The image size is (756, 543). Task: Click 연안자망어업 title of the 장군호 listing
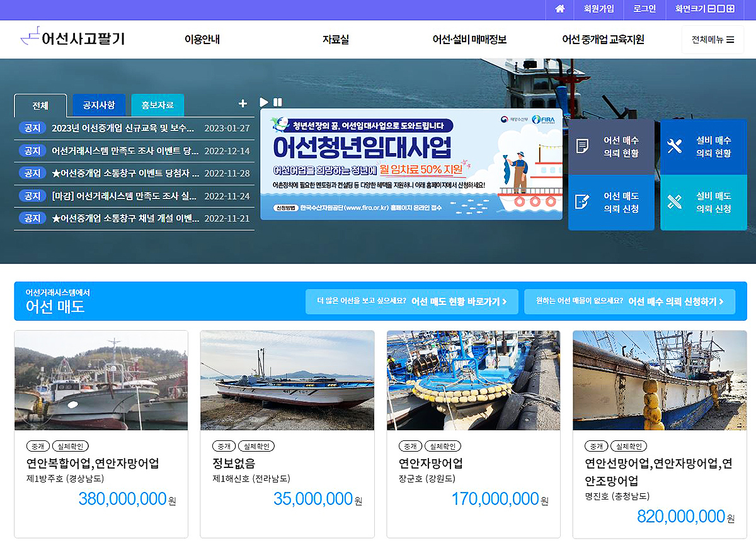point(431,464)
